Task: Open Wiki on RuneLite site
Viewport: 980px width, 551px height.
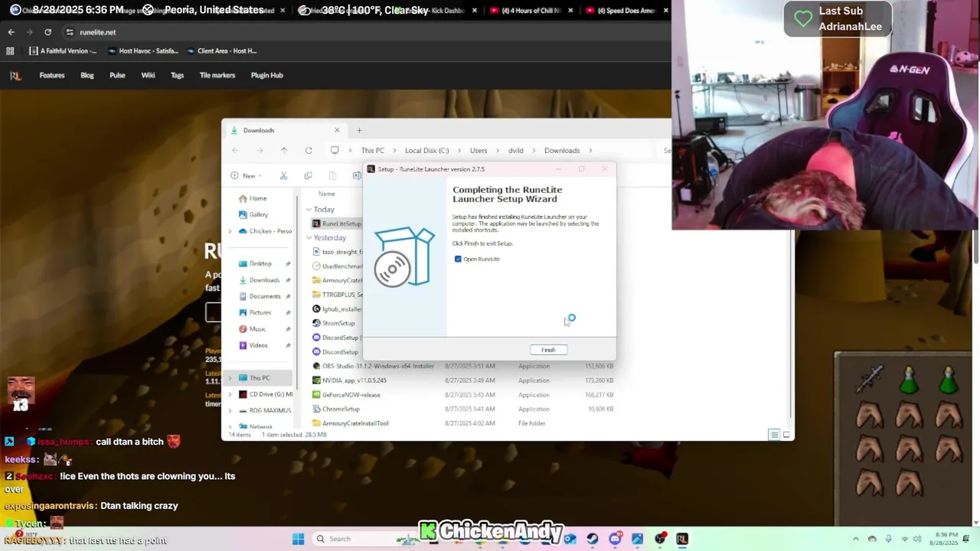Action: (148, 75)
